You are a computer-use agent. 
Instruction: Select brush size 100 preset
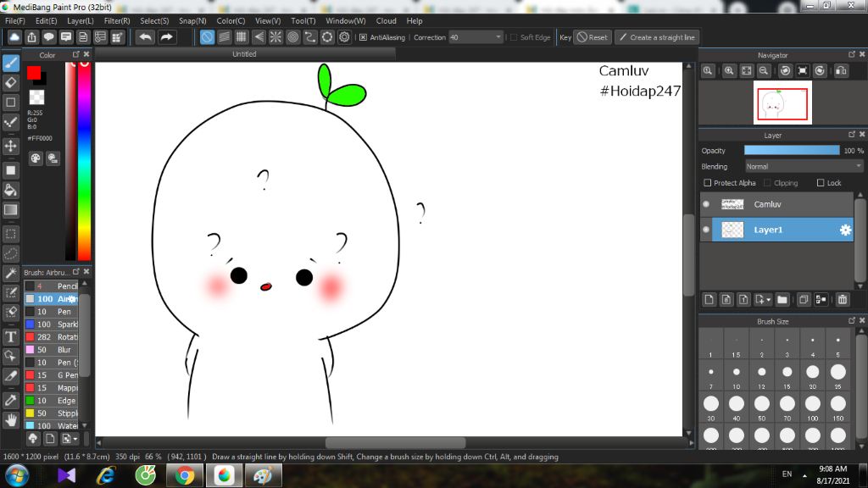812,408
